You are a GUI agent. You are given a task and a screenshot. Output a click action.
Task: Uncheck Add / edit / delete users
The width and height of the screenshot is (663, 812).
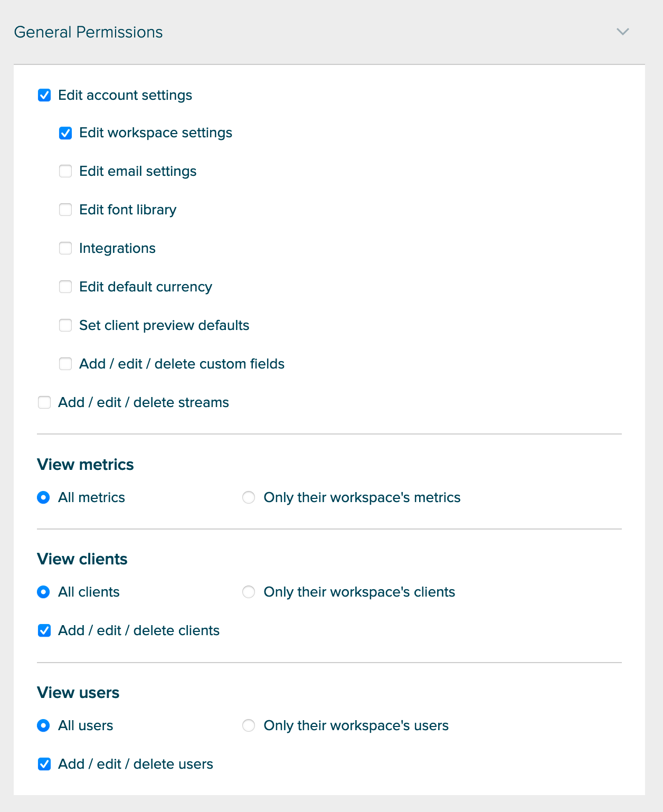pos(44,764)
